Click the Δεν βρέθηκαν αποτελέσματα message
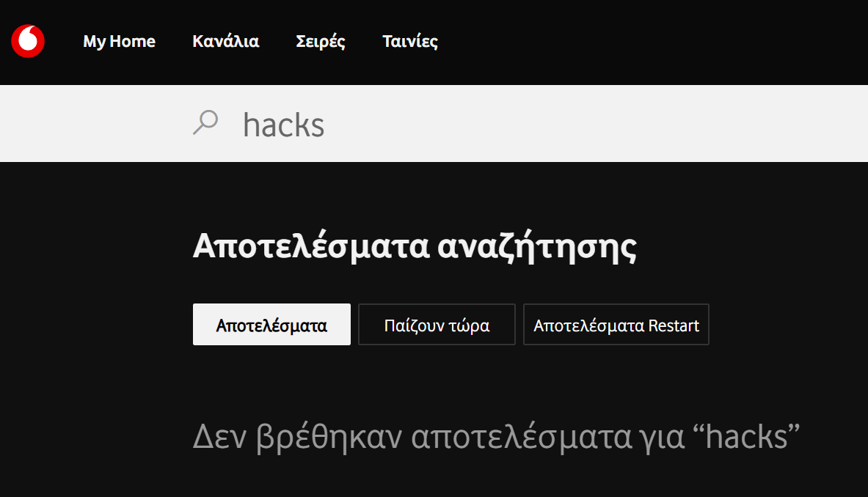The width and height of the screenshot is (868, 497). 495,437
